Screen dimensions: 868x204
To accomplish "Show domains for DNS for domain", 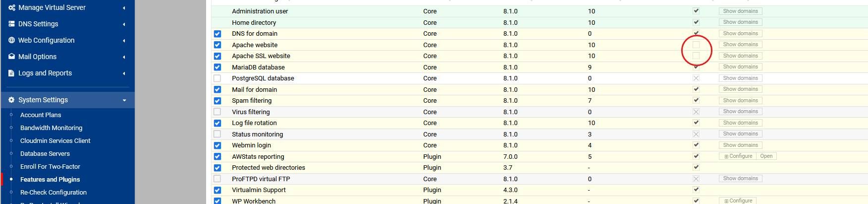I will point(740,34).
